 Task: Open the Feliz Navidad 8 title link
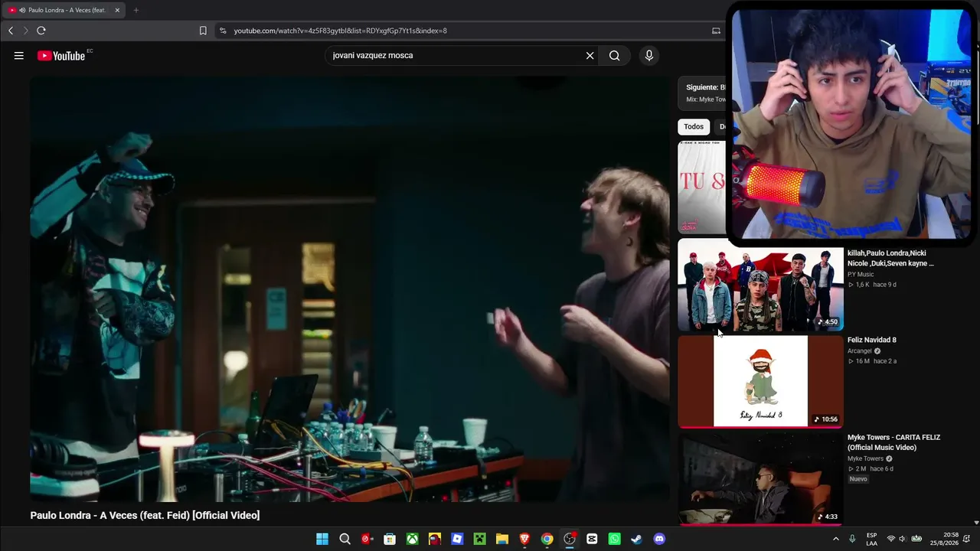872,340
